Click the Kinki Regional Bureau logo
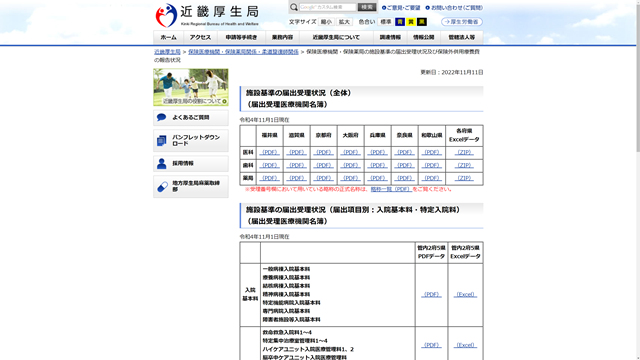640x360 pixels. pos(207,15)
